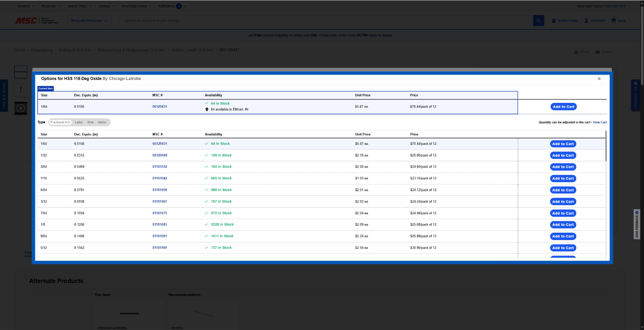The image size is (644, 330).
Task: Click the Jobber Length Drill Bits breadcrumb
Action: click(192, 50)
